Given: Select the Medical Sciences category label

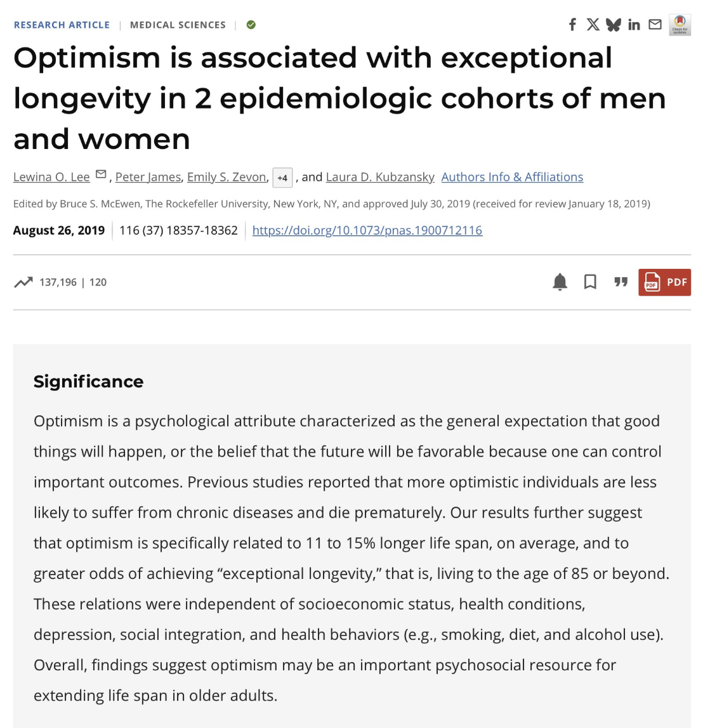Looking at the screenshot, I should click(178, 25).
